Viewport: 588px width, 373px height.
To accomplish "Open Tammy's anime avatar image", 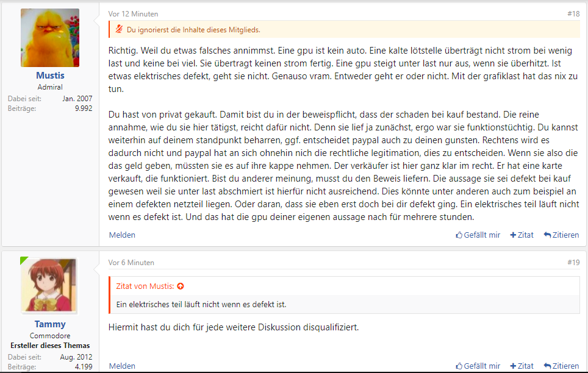I will point(49,286).
